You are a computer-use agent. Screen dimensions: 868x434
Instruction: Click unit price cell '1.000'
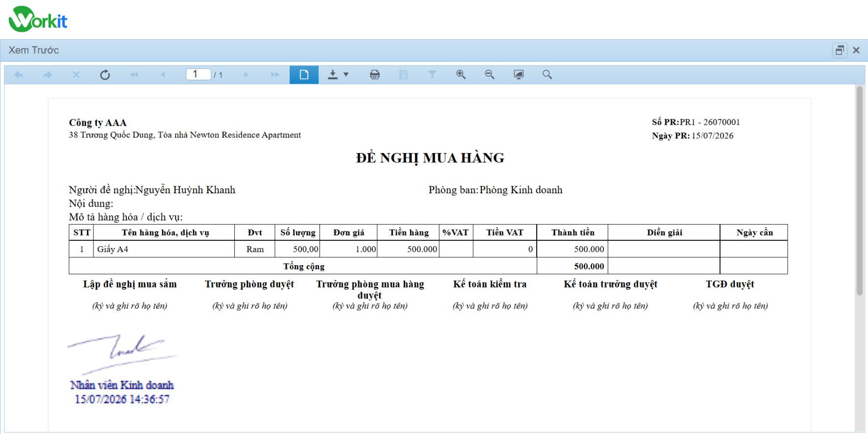348,249
